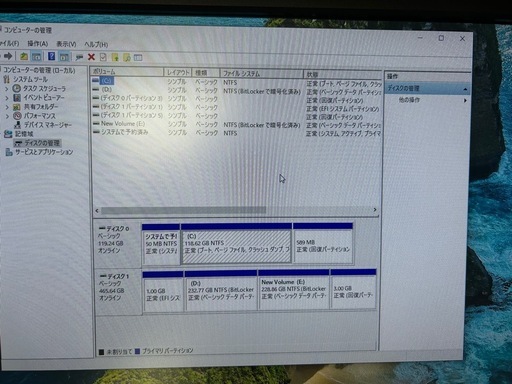This screenshot has width=512, height=384.
Task: Click the yellow icon with green arrow
Action: (115, 57)
